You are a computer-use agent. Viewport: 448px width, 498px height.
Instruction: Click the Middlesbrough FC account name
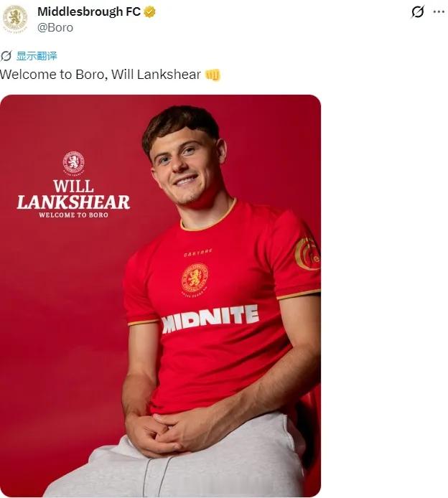[x=89, y=11]
